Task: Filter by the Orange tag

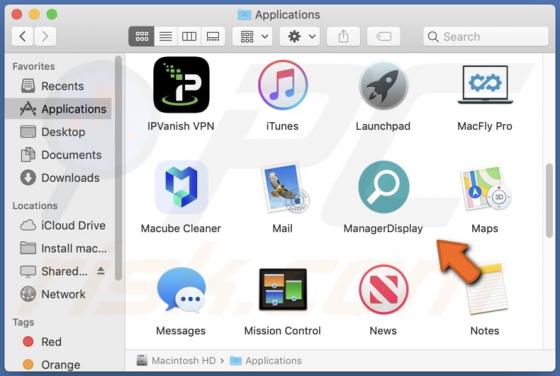Action: coord(59,365)
